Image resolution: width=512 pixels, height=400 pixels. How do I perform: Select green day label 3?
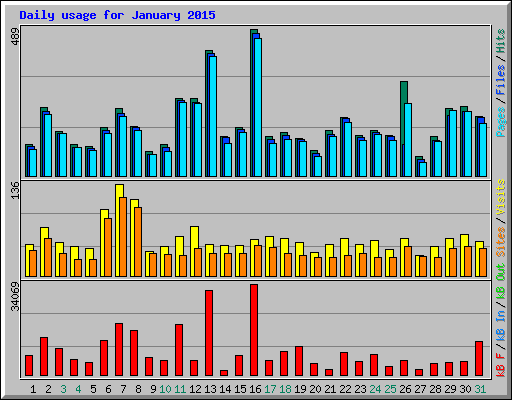63,389
